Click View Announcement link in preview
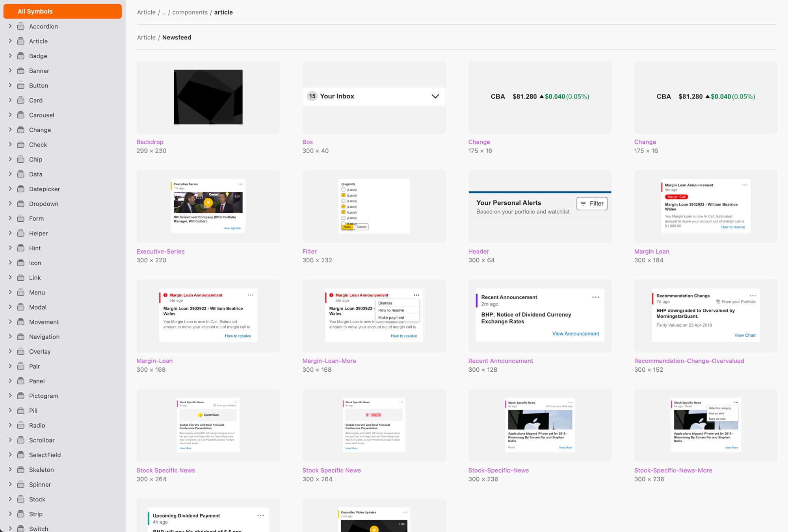Screen dimensions: 788x532 (576, 334)
